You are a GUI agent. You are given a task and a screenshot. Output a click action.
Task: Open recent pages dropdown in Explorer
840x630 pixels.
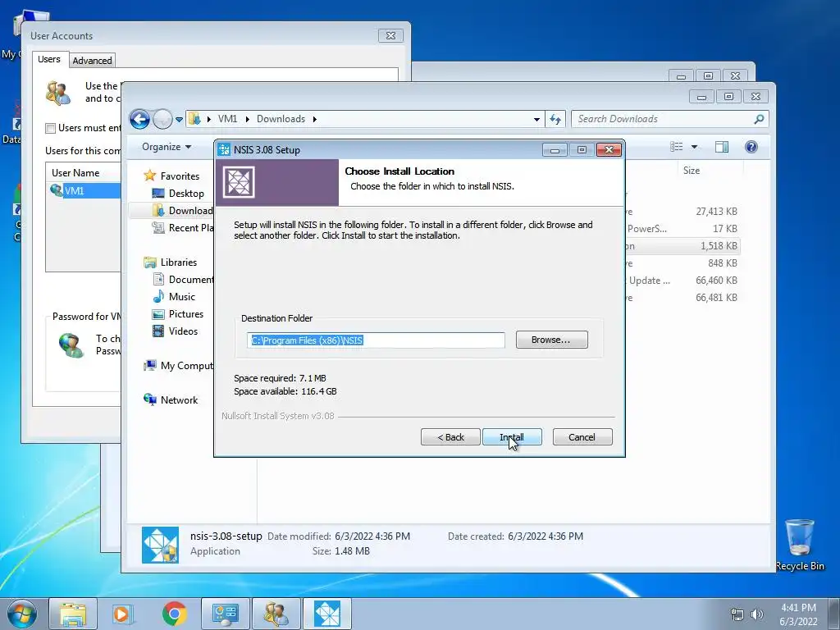(179, 120)
